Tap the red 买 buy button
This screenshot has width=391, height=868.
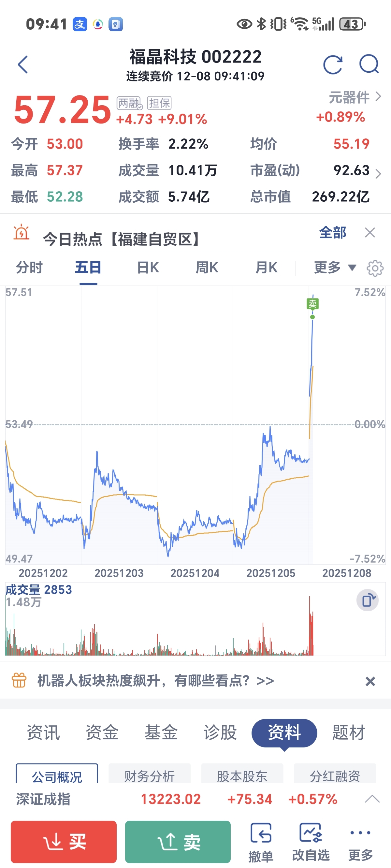[x=64, y=841]
